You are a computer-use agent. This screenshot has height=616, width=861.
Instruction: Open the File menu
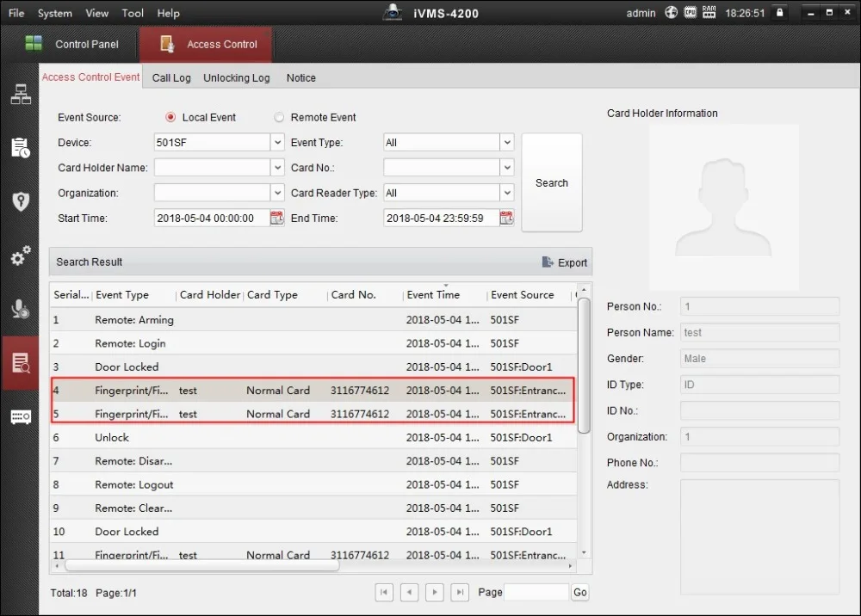tap(16, 13)
